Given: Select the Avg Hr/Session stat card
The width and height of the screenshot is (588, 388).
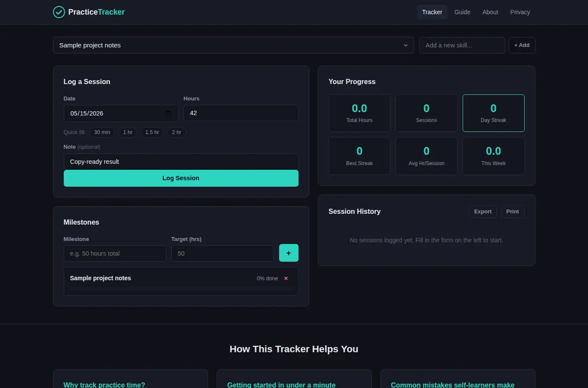Looking at the screenshot, I should [x=426, y=156].
